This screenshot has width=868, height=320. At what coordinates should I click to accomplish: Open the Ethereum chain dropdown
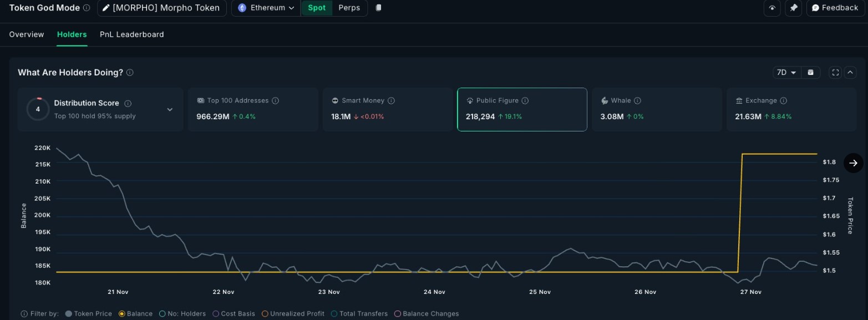click(x=266, y=8)
